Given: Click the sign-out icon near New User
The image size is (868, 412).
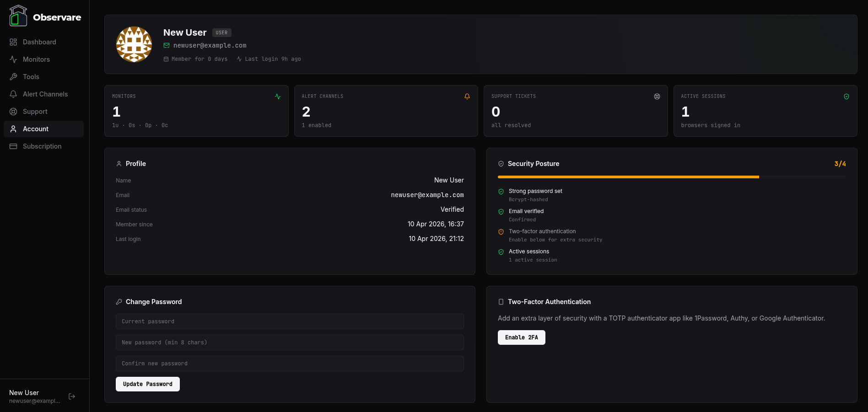Looking at the screenshot, I should 71,396.
